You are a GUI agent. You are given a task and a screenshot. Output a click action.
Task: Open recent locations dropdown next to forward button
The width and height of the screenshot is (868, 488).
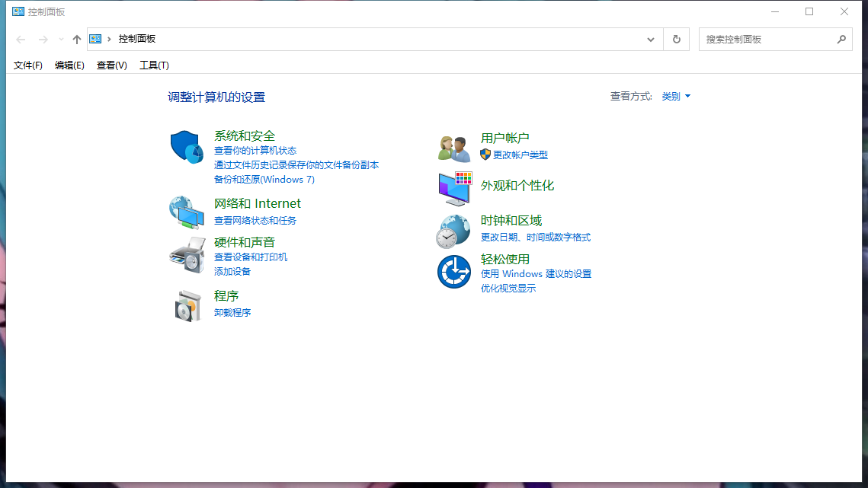[x=60, y=38]
